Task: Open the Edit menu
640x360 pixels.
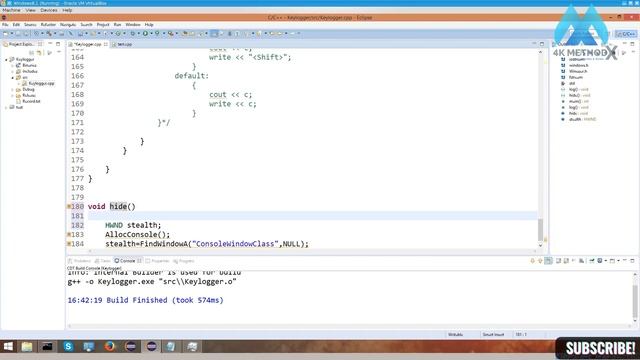Action: (16, 24)
